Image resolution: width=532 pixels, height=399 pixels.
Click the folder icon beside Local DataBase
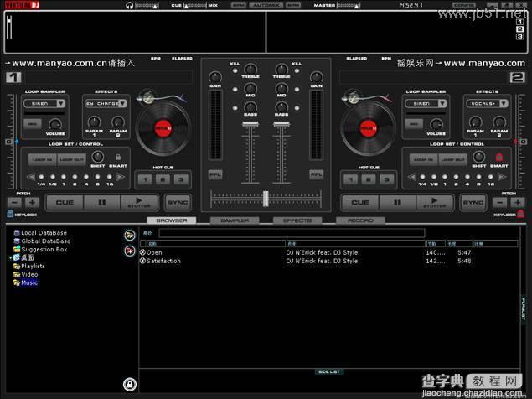(x=130, y=235)
